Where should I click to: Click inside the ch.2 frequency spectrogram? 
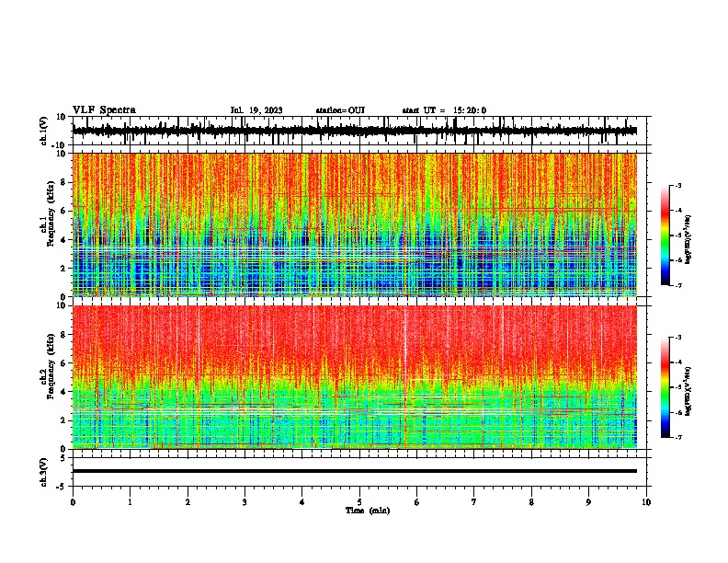click(x=355, y=377)
